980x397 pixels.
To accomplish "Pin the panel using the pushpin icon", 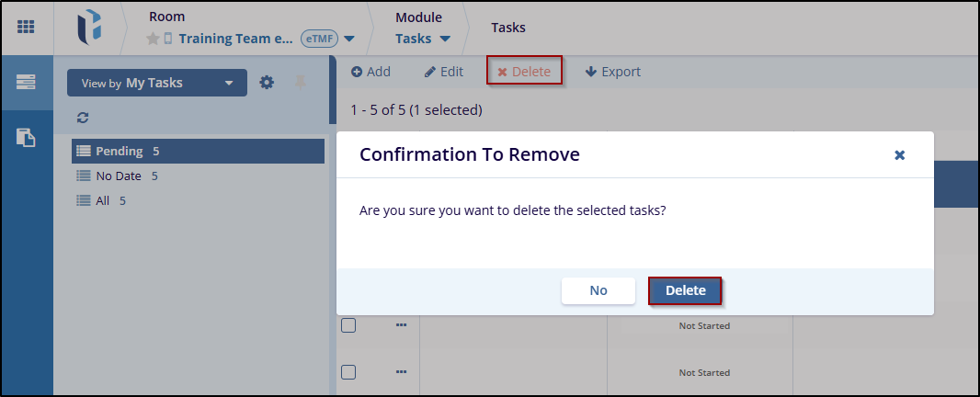I will pos(300,83).
